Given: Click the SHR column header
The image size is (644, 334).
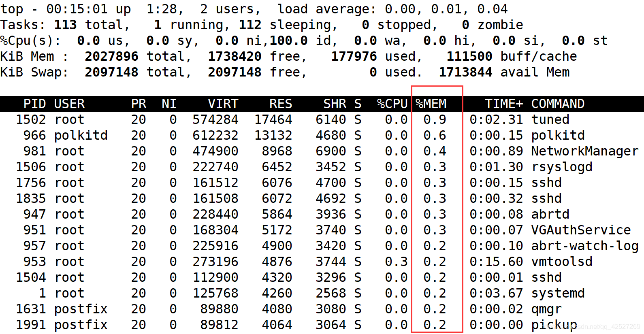Looking at the screenshot, I should point(335,104).
